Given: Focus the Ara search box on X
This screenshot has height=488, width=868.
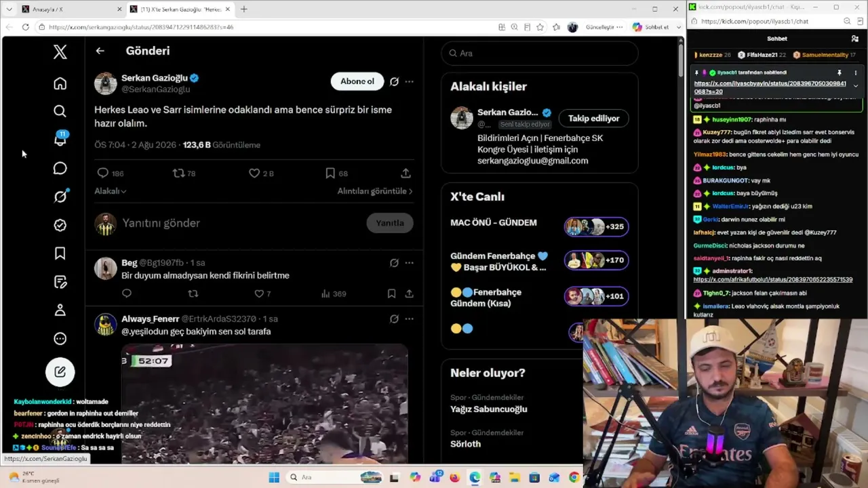Looking at the screenshot, I should click(x=540, y=53).
